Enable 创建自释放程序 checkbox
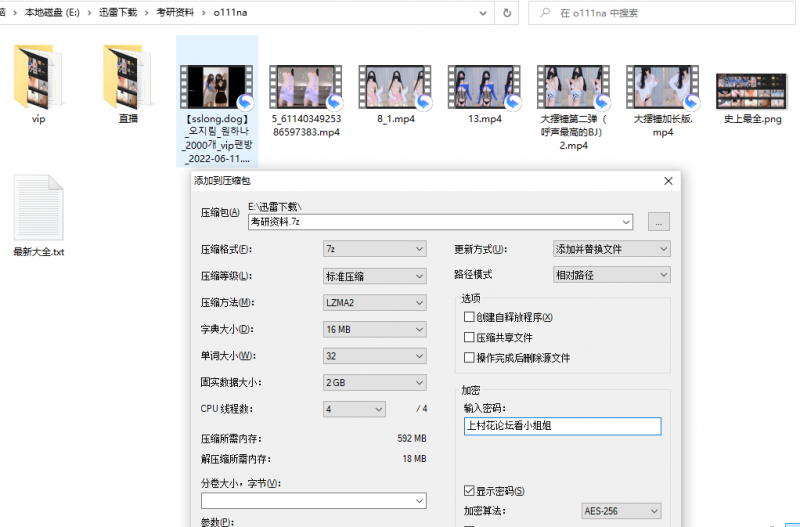 click(469, 317)
